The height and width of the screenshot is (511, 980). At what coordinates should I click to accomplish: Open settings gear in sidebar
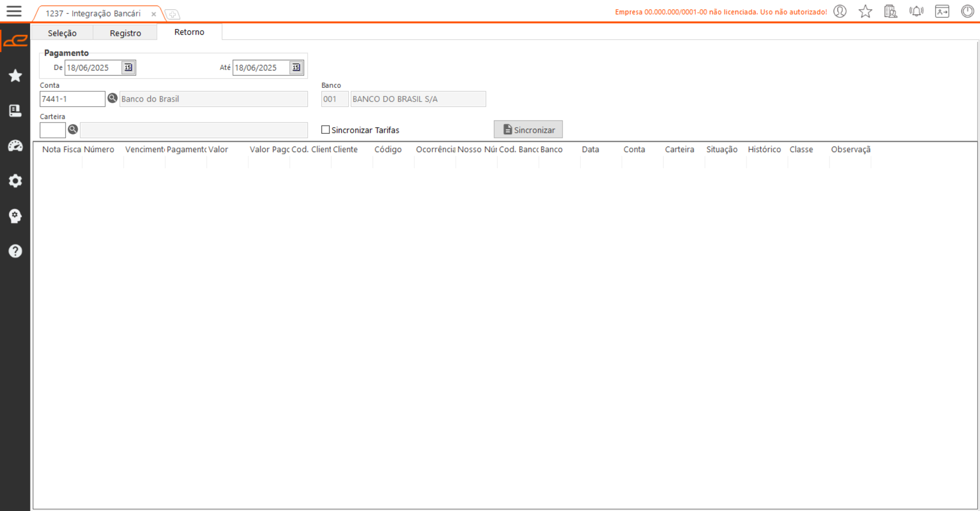15,181
